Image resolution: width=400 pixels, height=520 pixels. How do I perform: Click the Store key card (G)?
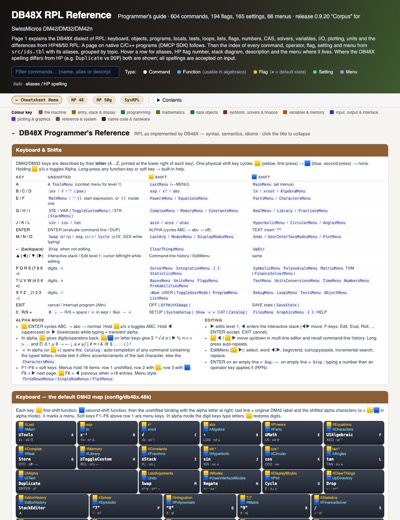[x=46, y=457]
